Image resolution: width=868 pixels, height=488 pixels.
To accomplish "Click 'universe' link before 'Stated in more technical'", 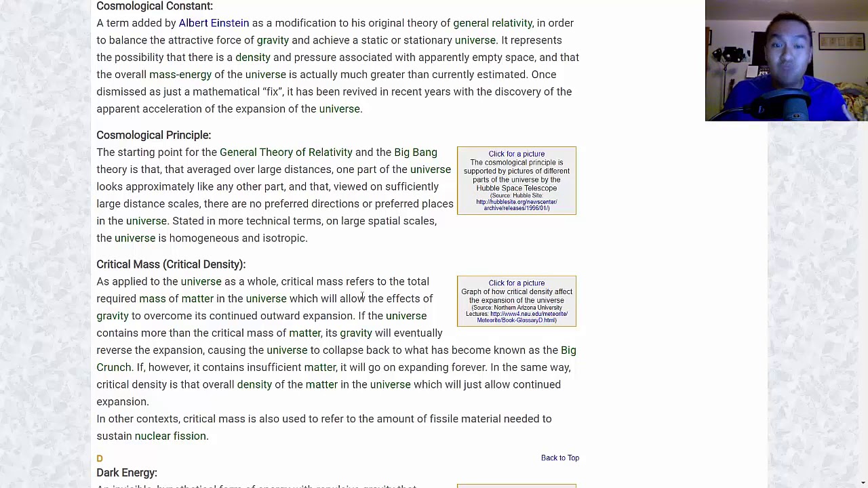I will point(146,221).
